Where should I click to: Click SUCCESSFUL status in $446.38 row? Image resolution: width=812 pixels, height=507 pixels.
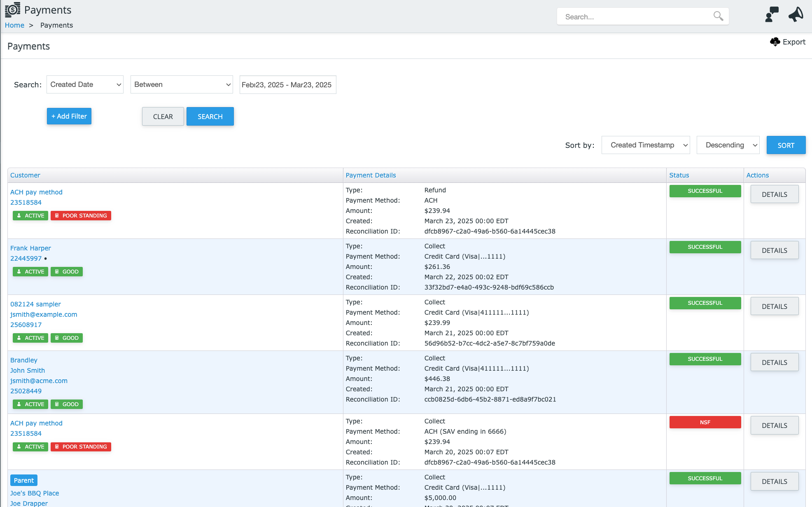click(705, 359)
